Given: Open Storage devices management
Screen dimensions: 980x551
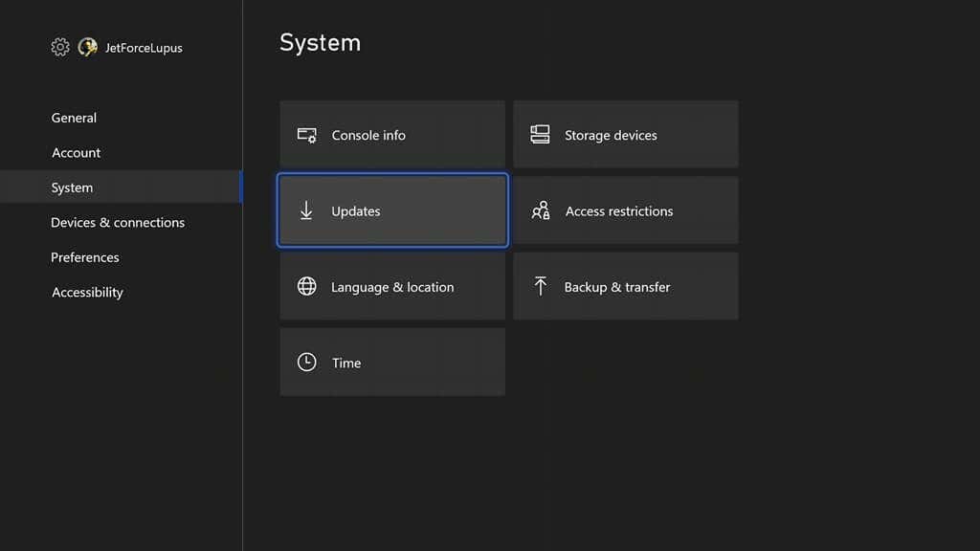Looking at the screenshot, I should coord(626,134).
